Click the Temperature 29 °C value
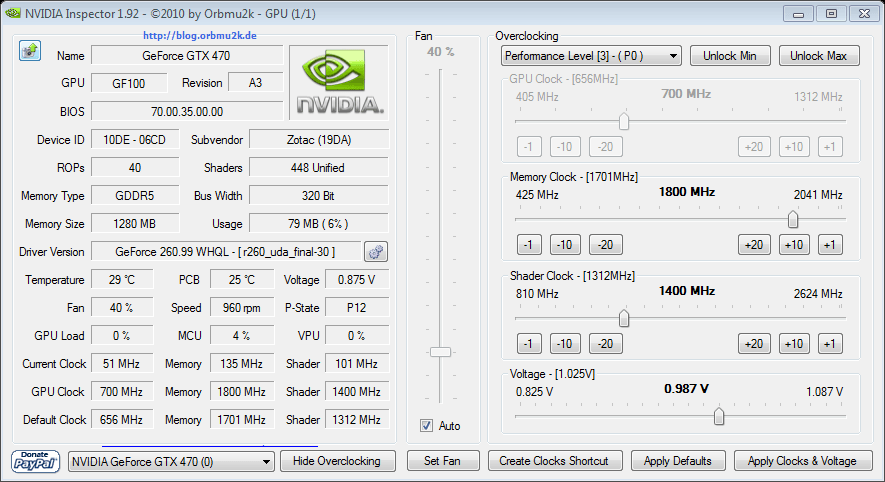The width and height of the screenshot is (885, 482). point(122,279)
